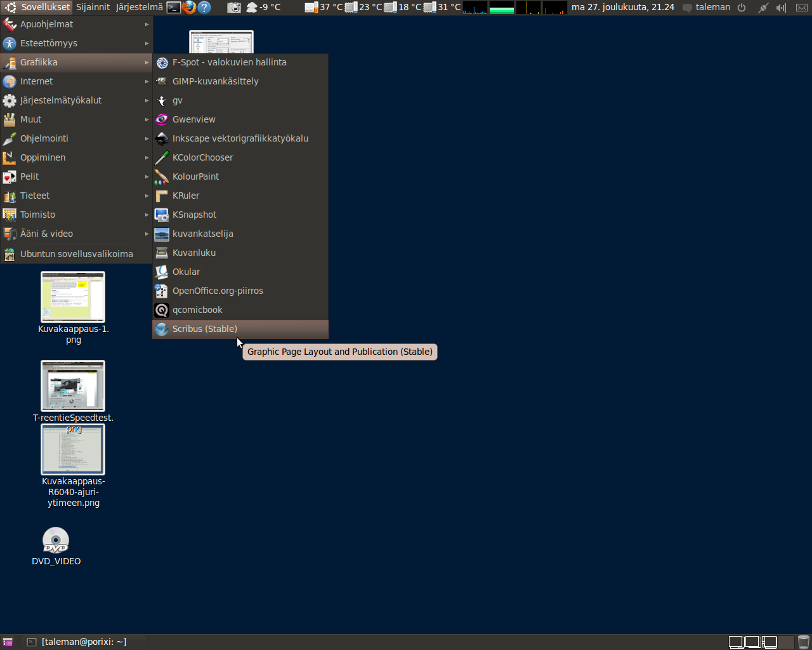Click the KolourPaint brush icon
Screen dimensions: 812x650
coord(162,176)
